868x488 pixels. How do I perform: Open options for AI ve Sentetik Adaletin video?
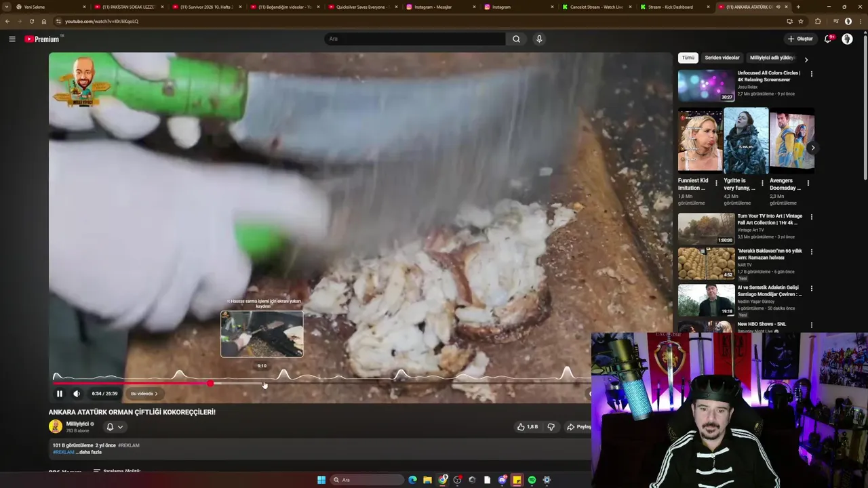coord(811,288)
